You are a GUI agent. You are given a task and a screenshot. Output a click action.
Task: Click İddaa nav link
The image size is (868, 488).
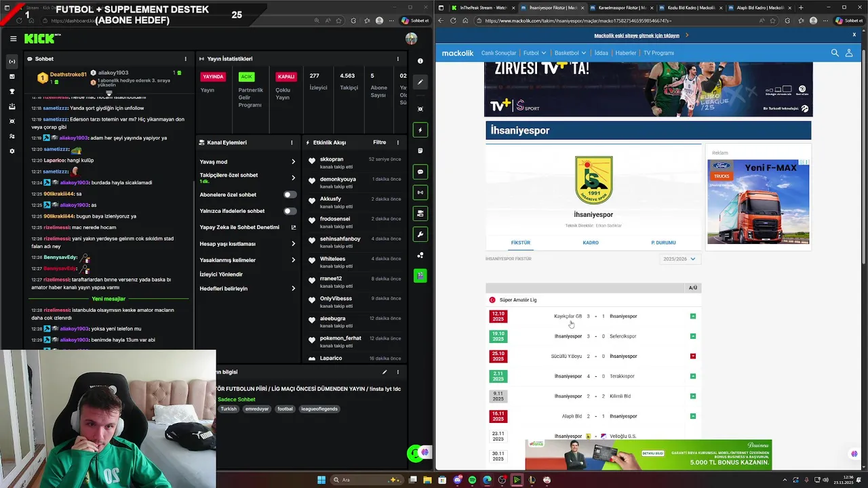pyautogui.click(x=601, y=53)
